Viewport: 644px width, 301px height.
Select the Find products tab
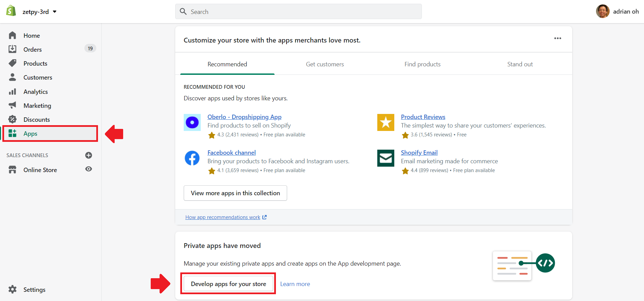(x=422, y=64)
